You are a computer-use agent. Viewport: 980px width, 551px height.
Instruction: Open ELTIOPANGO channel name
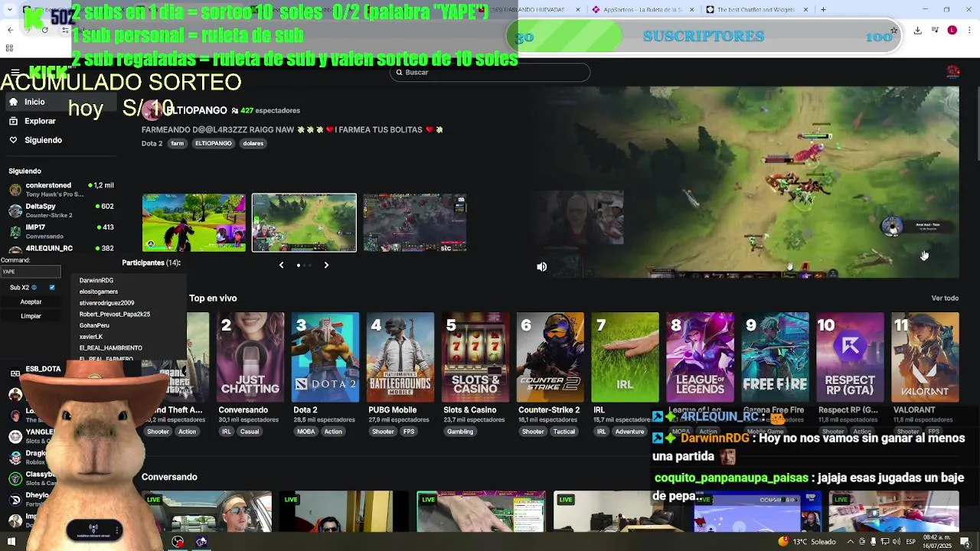point(195,110)
